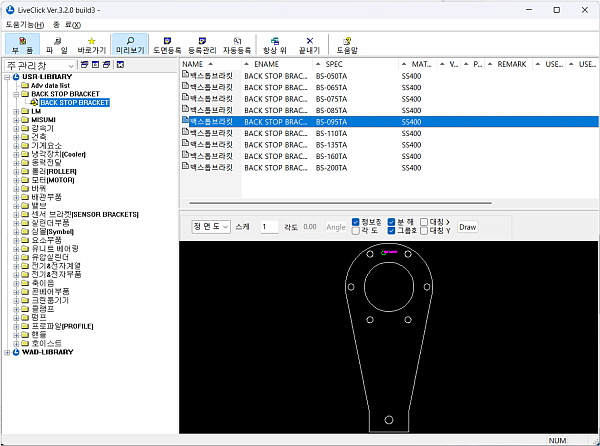Click the folder icon next to Adv data list

click(25, 85)
